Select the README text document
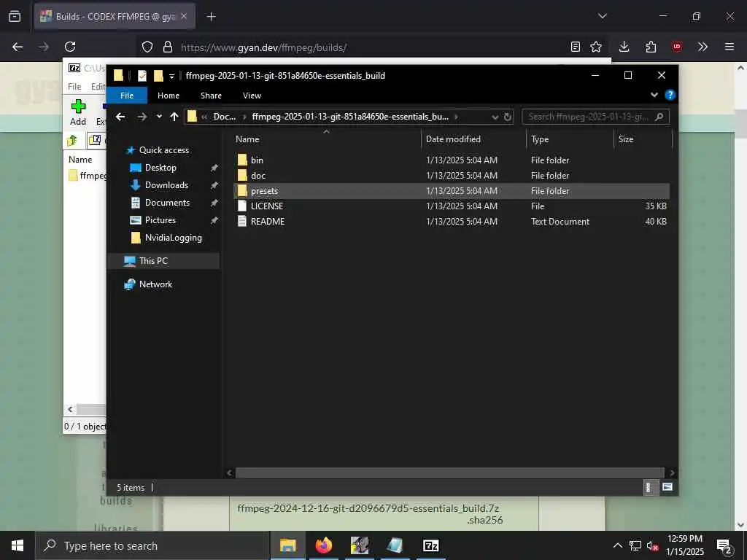Viewport: 747px width, 560px height. click(267, 222)
